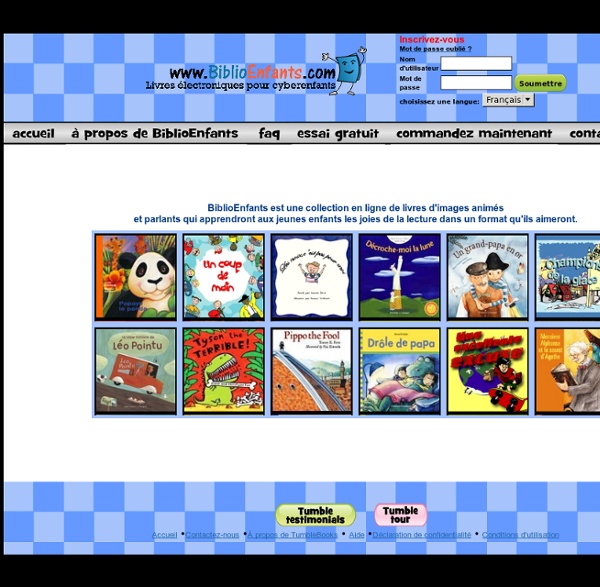Screen dimensions: 600x587
Task: Open the Léo Pointu book cover
Action: click(x=136, y=371)
